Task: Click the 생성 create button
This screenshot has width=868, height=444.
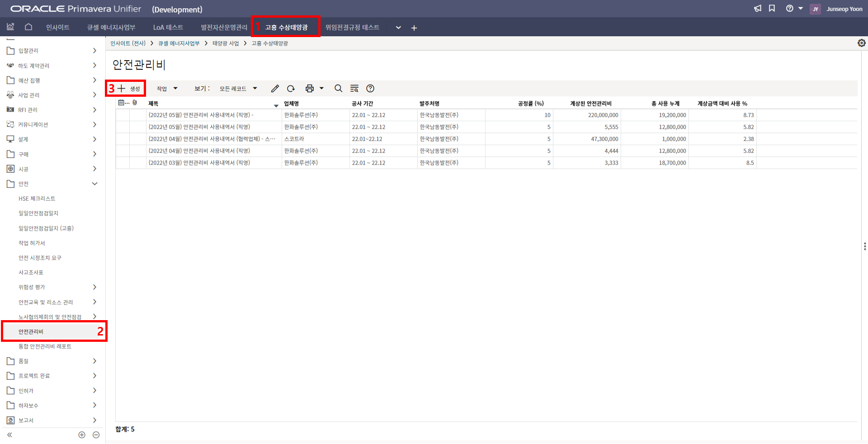Action: pyautogui.click(x=129, y=89)
